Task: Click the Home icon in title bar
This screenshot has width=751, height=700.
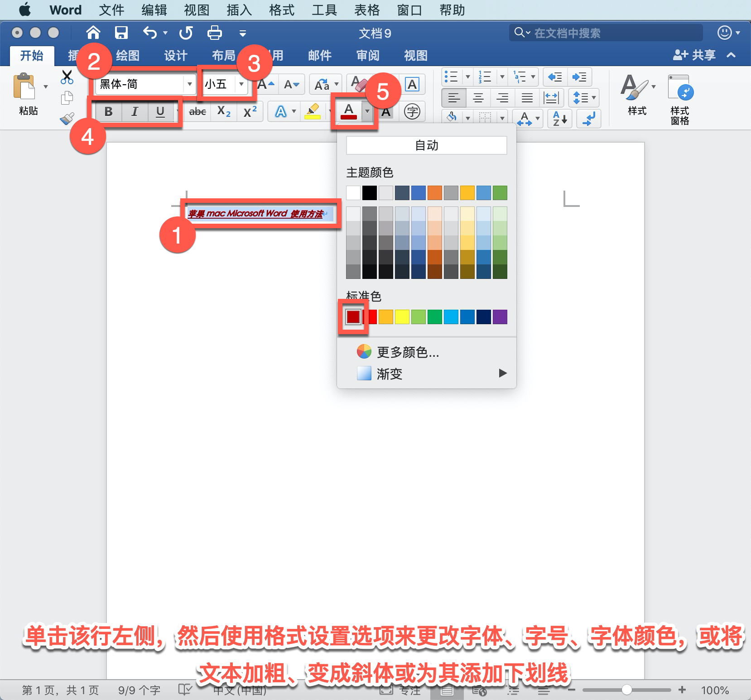Action: [93, 33]
